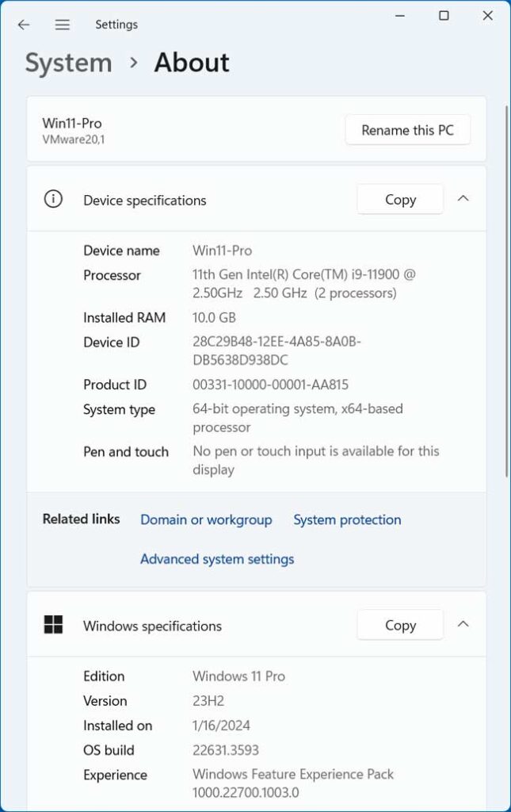The width and height of the screenshot is (511, 812).
Task: Open System protection settings
Action: (346, 519)
